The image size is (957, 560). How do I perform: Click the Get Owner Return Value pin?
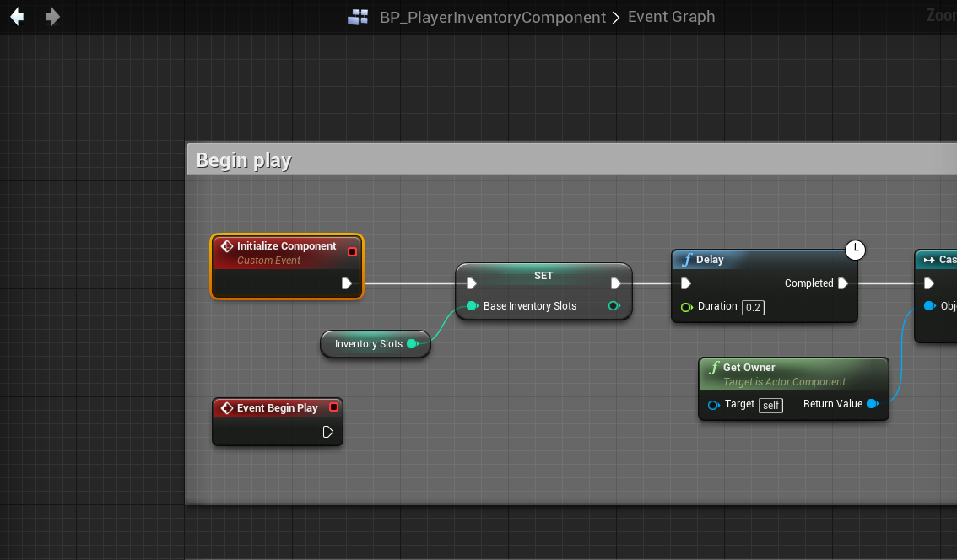point(872,404)
